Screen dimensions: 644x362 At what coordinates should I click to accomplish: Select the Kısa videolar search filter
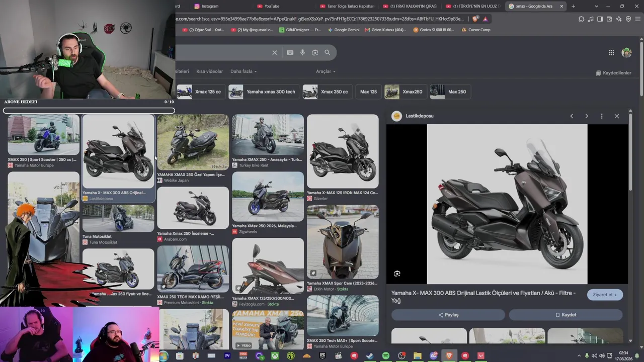209,71
